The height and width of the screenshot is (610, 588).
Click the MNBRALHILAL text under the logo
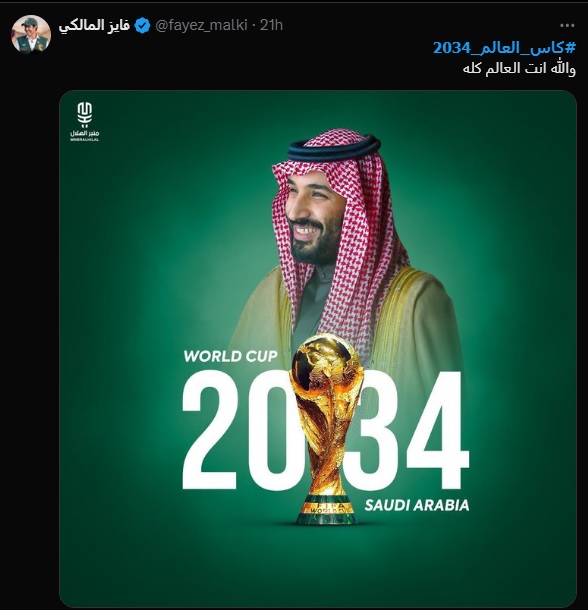point(84,139)
